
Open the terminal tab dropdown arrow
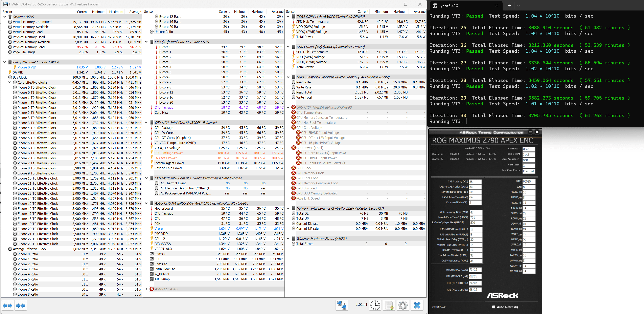tap(519, 5)
